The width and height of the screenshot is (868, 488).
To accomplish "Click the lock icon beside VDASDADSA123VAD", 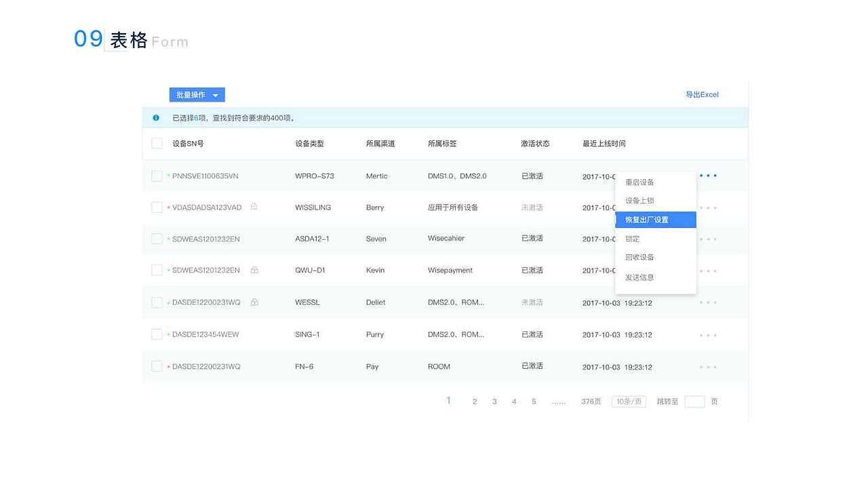I will (x=254, y=207).
